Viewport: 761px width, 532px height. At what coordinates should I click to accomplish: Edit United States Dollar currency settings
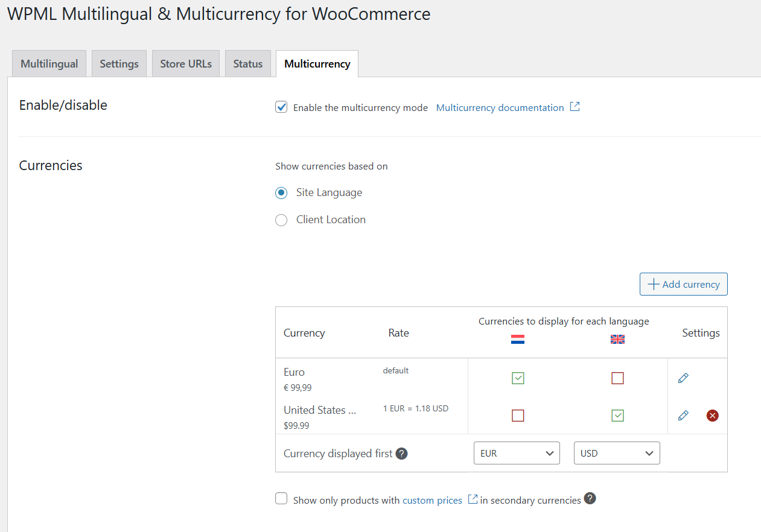[x=683, y=416]
